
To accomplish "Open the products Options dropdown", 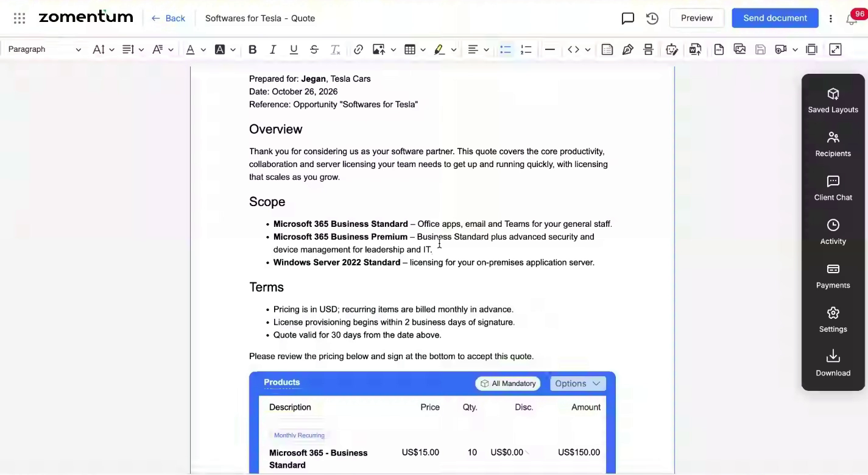I will coord(577,384).
